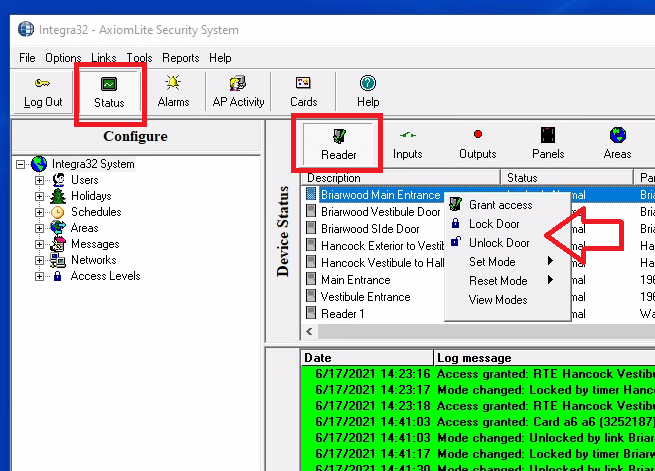Image resolution: width=655 pixels, height=471 pixels.
Task: Choose Unlock Door from context menu
Action: pyautogui.click(x=508, y=243)
